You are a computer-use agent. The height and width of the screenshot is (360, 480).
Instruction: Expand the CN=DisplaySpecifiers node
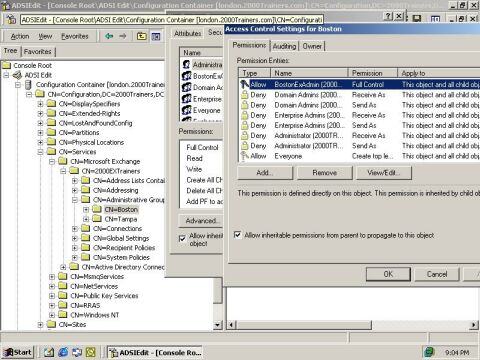pos(40,104)
